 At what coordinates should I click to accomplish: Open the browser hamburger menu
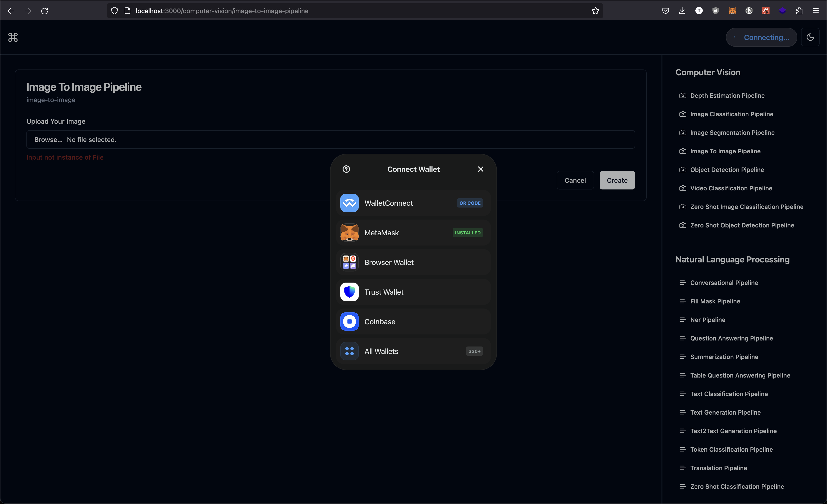click(816, 11)
